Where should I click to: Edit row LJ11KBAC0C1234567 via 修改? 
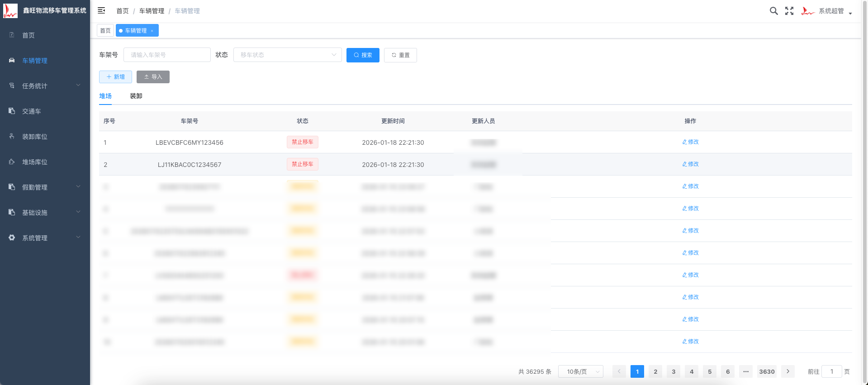(x=690, y=164)
